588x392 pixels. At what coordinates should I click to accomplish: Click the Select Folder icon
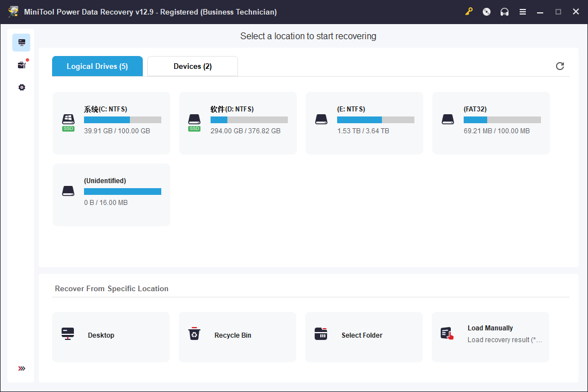pos(321,334)
